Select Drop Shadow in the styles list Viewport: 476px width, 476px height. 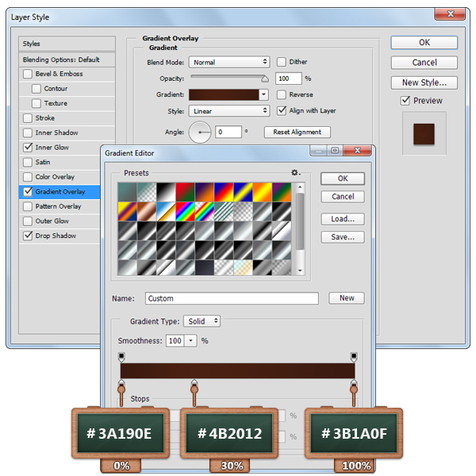[x=56, y=236]
